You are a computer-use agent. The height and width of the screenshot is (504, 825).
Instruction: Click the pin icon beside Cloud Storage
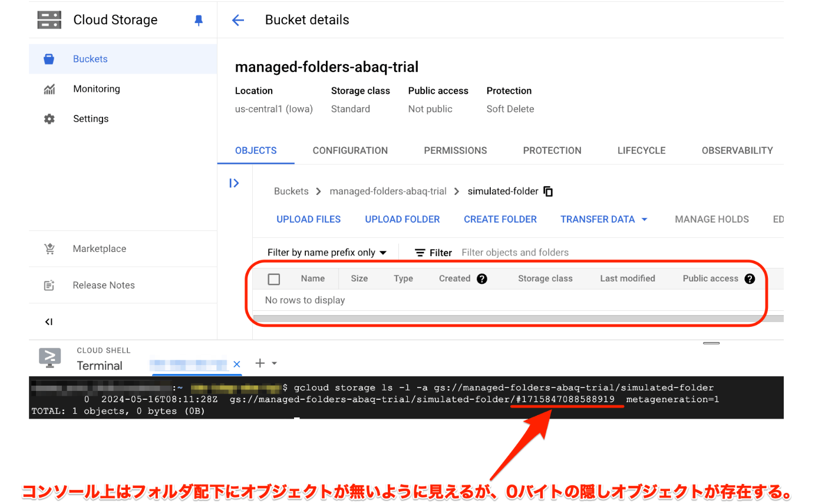199,20
